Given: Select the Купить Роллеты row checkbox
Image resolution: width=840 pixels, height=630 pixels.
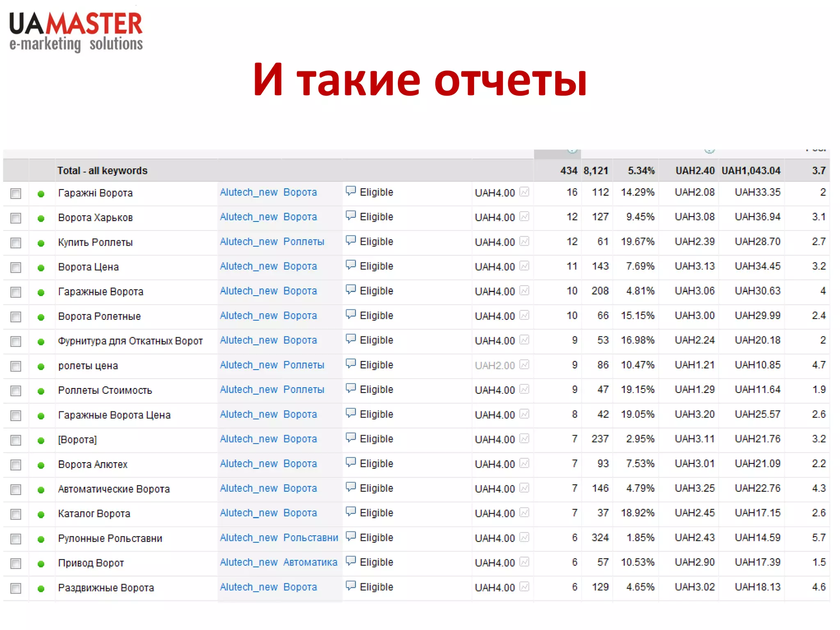Looking at the screenshot, I should point(16,243).
